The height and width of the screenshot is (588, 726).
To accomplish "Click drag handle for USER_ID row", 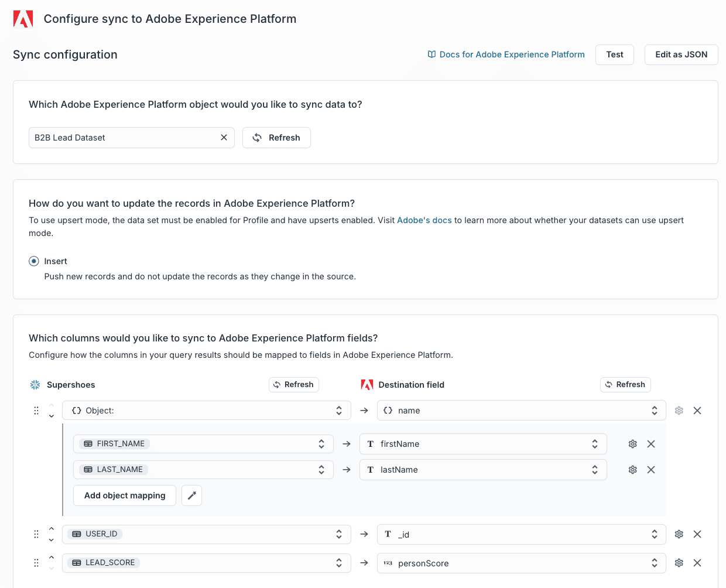I will click(x=36, y=534).
